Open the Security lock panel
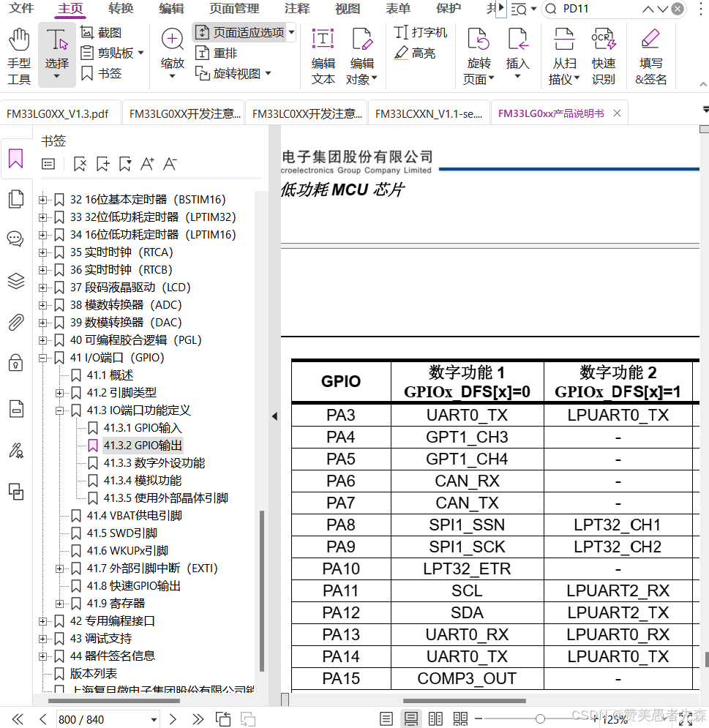The height and width of the screenshot is (728, 709). pos(16,363)
